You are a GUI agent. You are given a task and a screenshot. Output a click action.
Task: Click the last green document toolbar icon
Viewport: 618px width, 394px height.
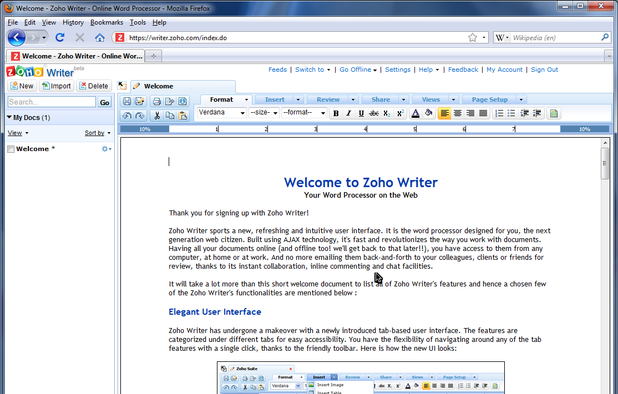(x=554, y=113)
